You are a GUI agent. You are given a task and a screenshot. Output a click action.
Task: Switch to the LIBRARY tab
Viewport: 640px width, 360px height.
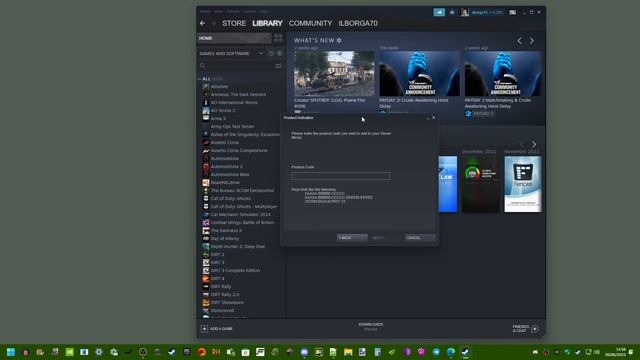coord(267,23)
